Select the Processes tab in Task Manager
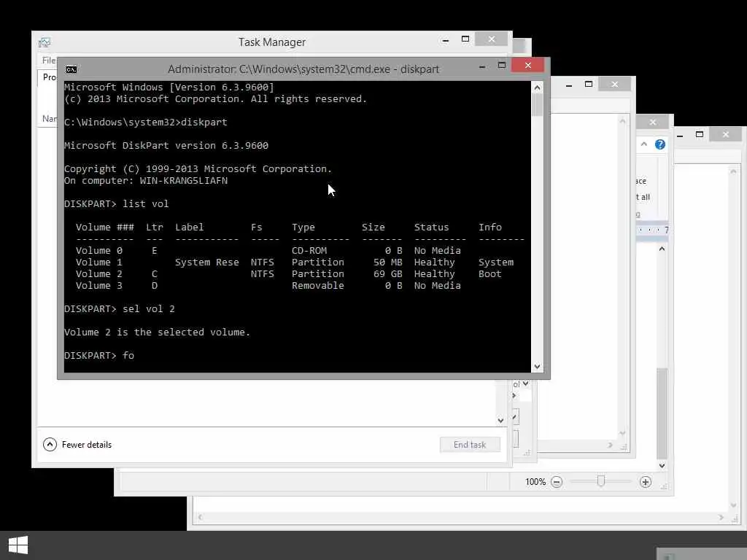 pyautogui.click(x=49, y=77)
